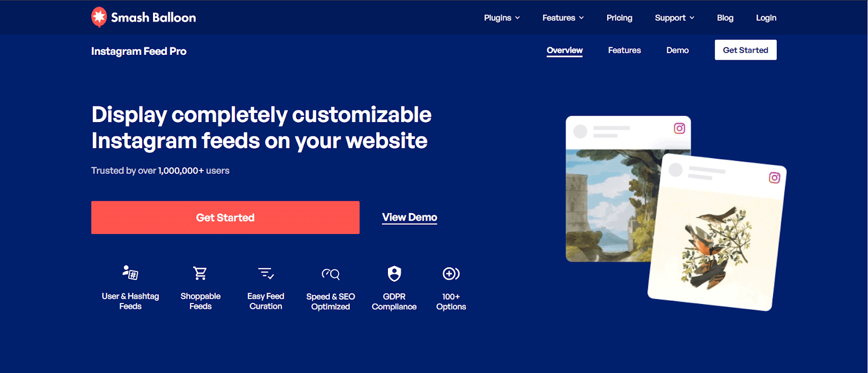The image size is (868, 373).
Task: Select the Easy Feed Curation icon
Action: tap(266, 273)
